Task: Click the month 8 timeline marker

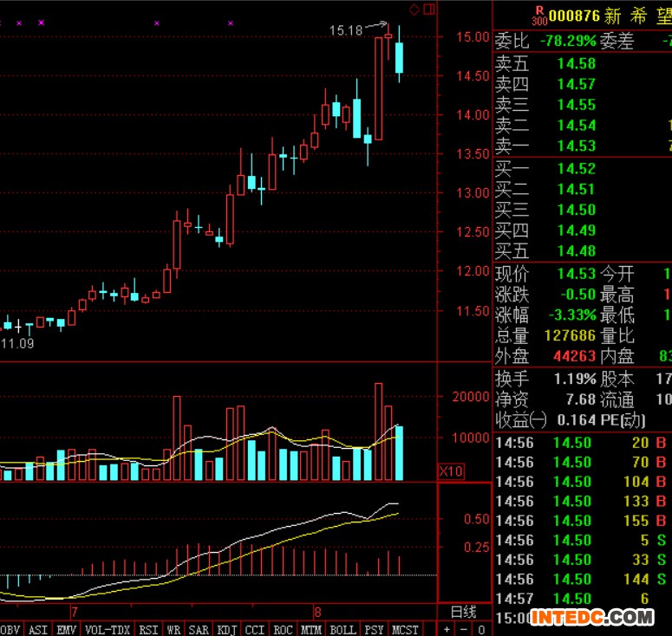Action: [318, 612]
